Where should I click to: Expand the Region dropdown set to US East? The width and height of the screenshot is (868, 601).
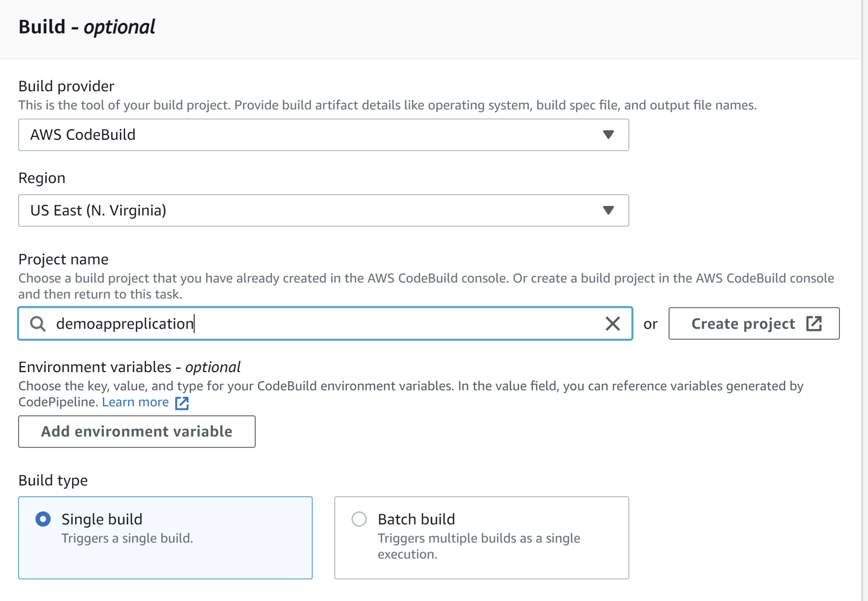coord(323,210)
